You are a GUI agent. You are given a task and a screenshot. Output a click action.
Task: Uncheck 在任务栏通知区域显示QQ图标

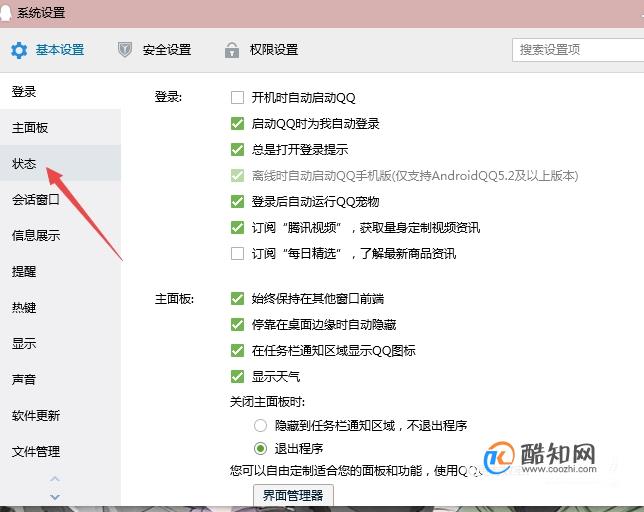click(x=237, y=351)
